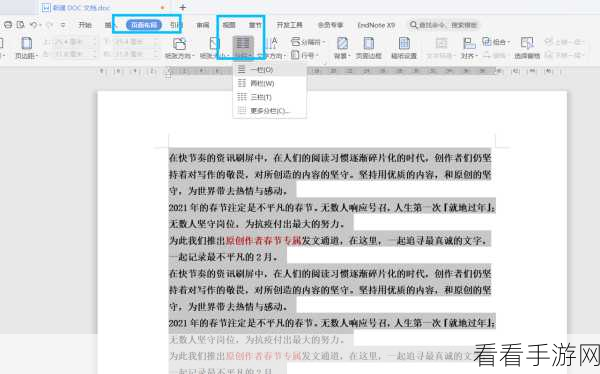Click the 文字环绕 text wrap button

pos(441,48)
